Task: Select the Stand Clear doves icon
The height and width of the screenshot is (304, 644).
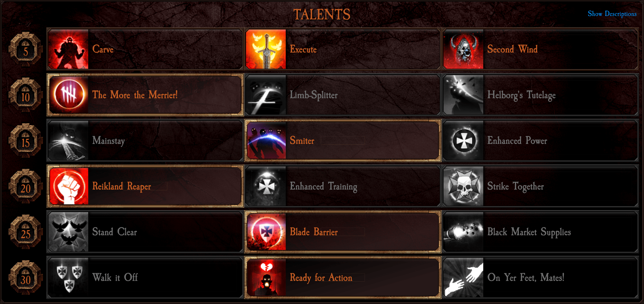Action: click(68, 232)
